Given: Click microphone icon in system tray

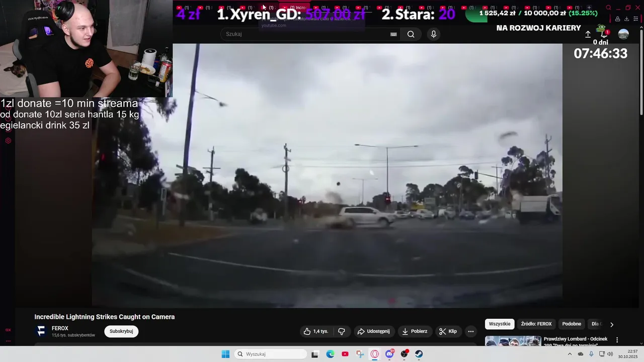Looking at the screenshot, I should pyautogui.click(x=591, y=354).
